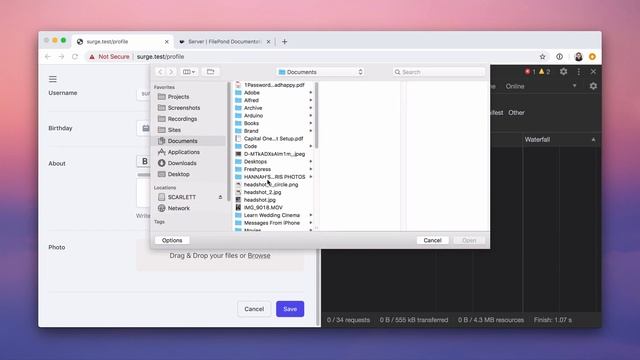This screenshot has height=360, width=640.
Task: Open the Online throttling dropdown
Action: pos(541,86)
